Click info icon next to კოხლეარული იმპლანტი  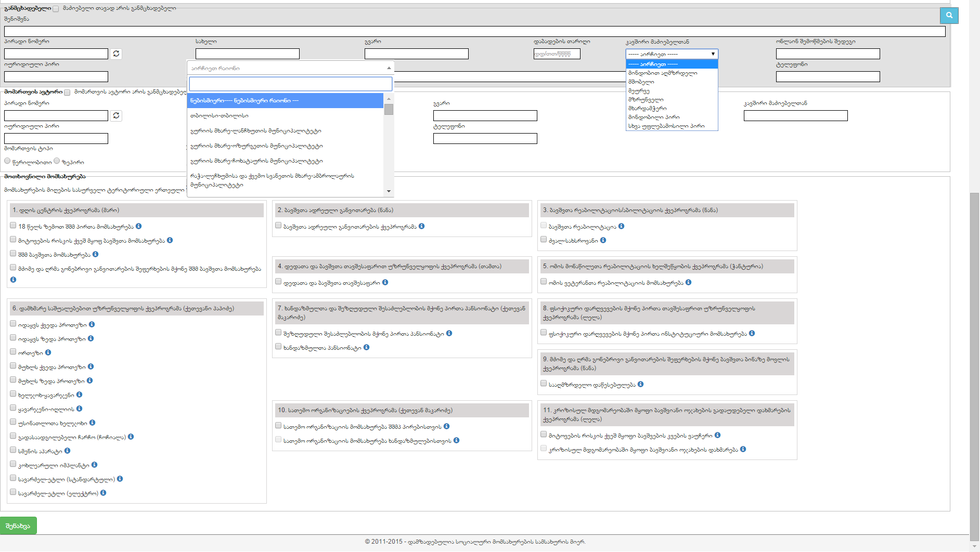click(94, 465)
